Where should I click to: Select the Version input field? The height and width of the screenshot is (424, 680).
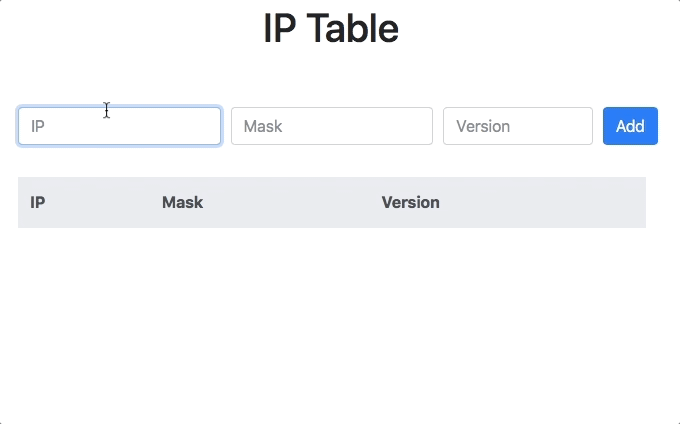[x=518, y=126]
